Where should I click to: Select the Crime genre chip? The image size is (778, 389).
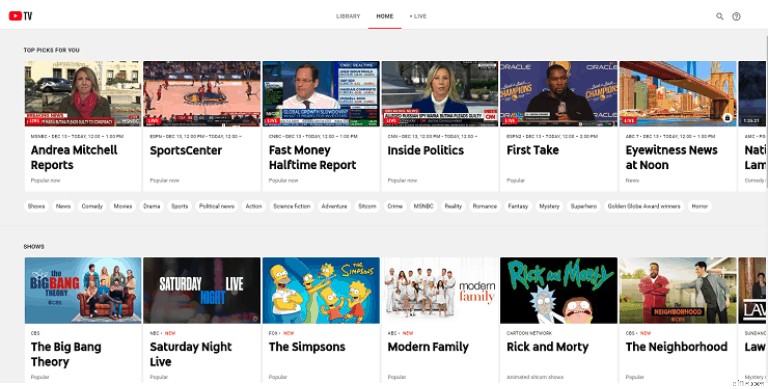[x=395, y=206]
